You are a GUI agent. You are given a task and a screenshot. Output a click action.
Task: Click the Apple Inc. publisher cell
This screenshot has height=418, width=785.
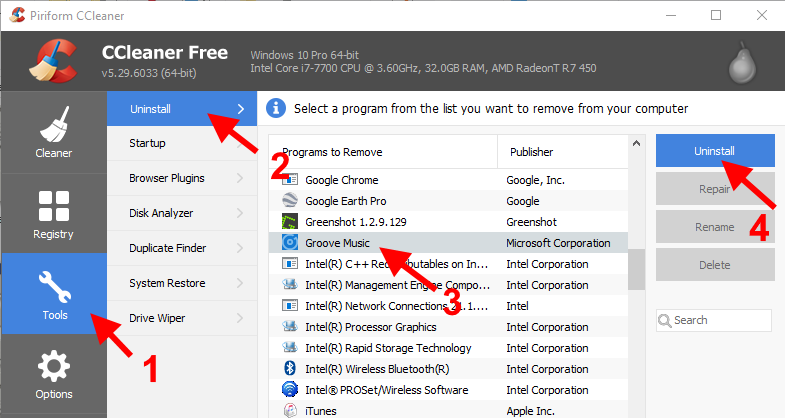(x=530, y=411)
